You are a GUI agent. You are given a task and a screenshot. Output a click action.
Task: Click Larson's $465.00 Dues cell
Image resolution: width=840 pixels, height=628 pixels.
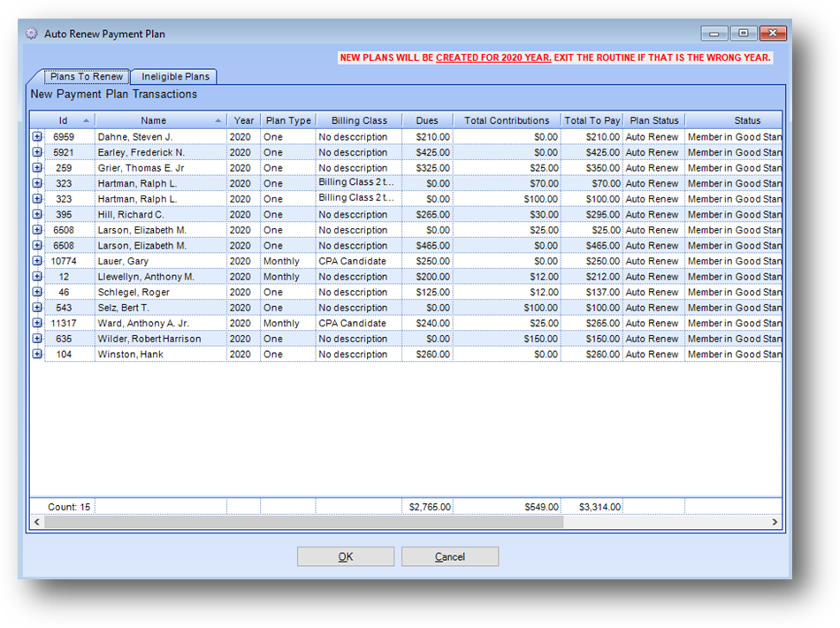[427, 245]
